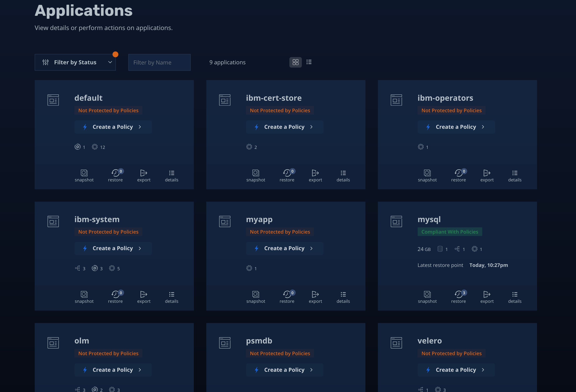Open details icon on mysql card
The height and width of the screenshot is (392, 576).
click(x=515, y=294)
